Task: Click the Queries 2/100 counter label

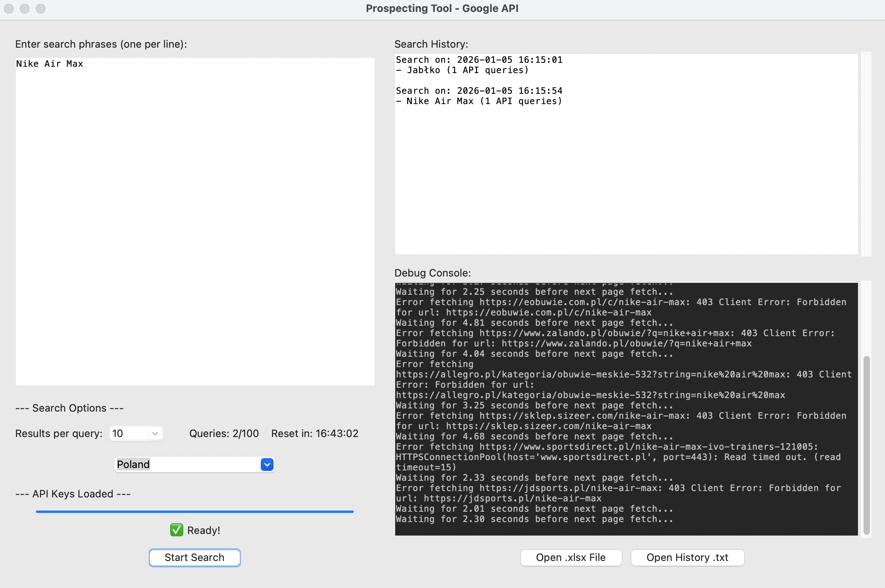Action: [224, 433]
